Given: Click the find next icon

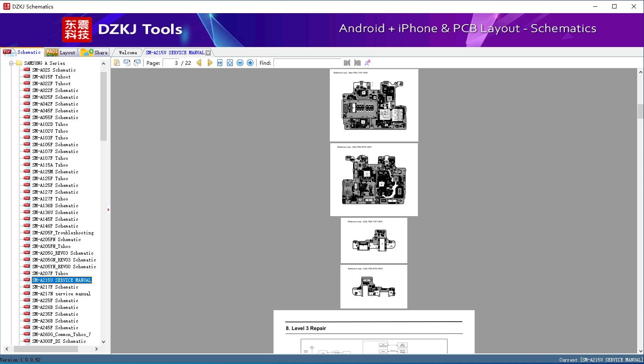Looking at the screenshot, I should [357, 63].
